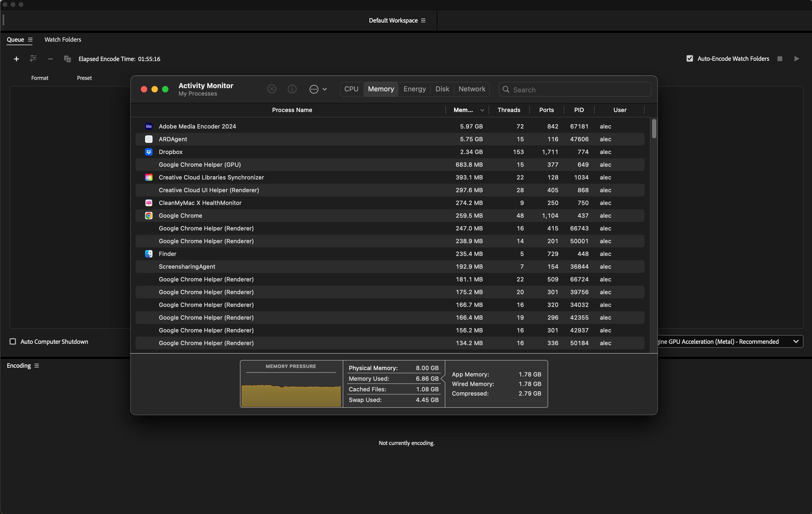Screen dimensions: 812x514
Task: Open the Queue panel menu
Action: (x=30, y=40)
